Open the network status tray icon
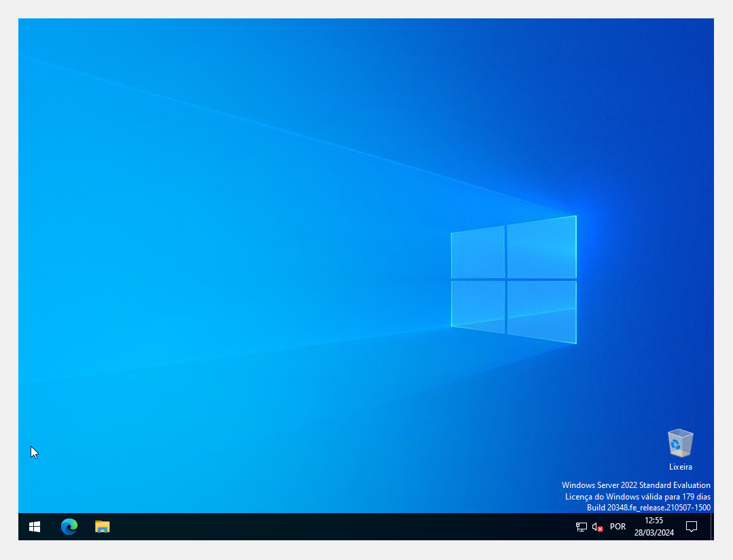Screen dimensions: 733x560 pos(581,527)
